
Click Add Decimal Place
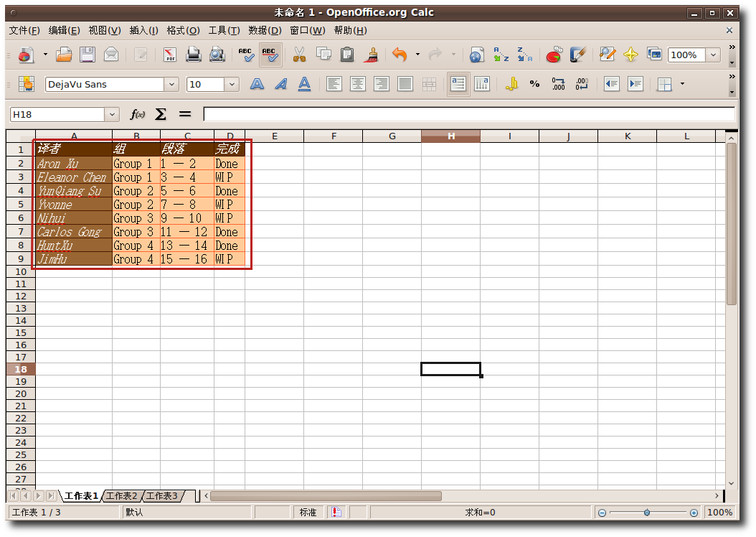point(558,85)
